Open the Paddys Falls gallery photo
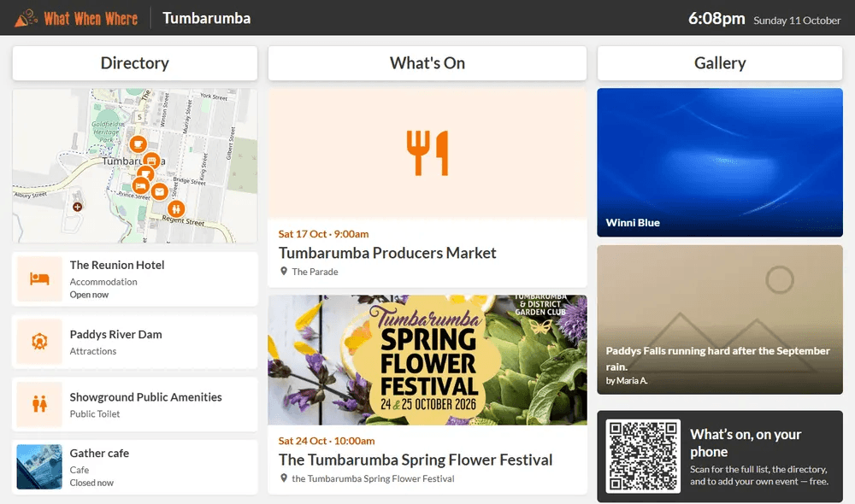Viewport: 855px width, 504px height. coord(720,319)
